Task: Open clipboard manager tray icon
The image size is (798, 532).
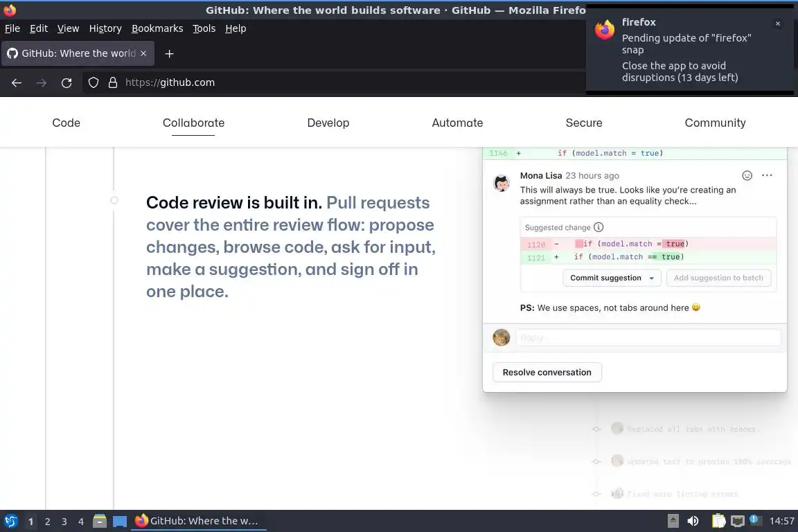Action: [718, 521]
